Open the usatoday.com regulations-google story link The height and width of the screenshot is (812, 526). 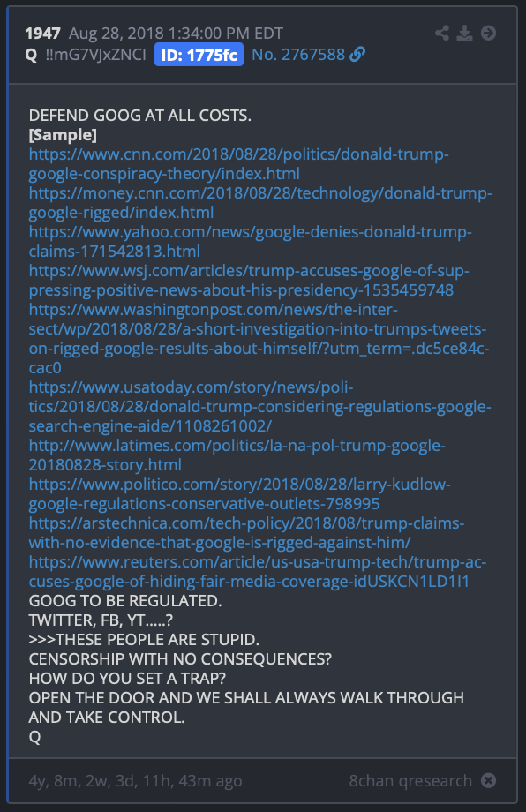[x=259, y=407]
